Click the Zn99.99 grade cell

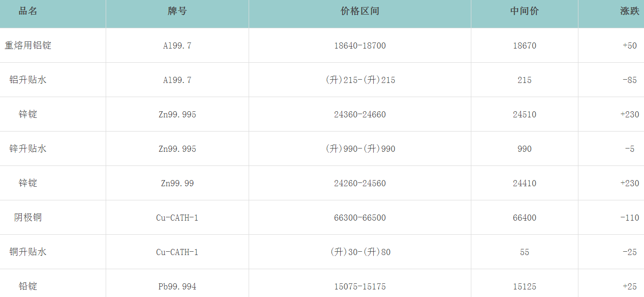click(177, 183)
